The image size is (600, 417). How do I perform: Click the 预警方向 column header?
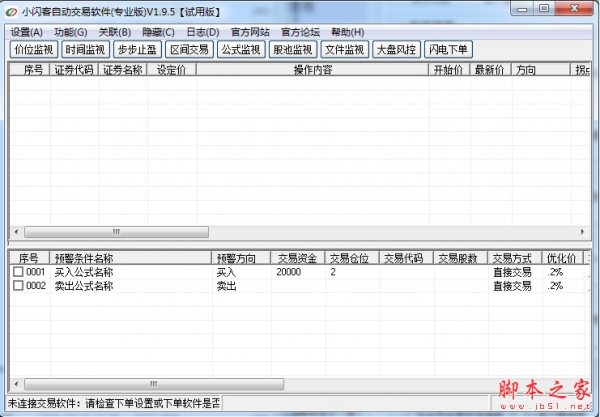pyautogui.click(x=241, y=258)
